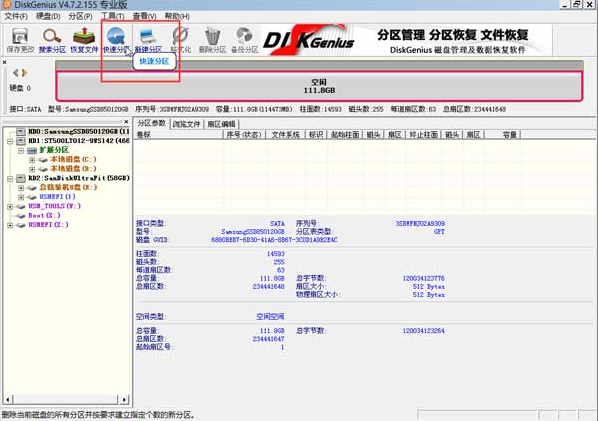Click the HD1 ST500LT012 disk drive icon
Screen dimensions: 598x421
[x=21, y=141]
